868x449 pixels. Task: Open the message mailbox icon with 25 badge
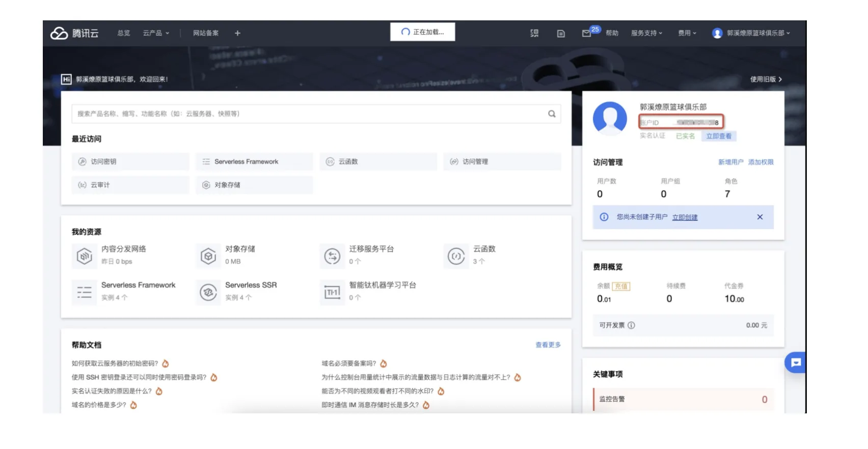coord(587,33)
